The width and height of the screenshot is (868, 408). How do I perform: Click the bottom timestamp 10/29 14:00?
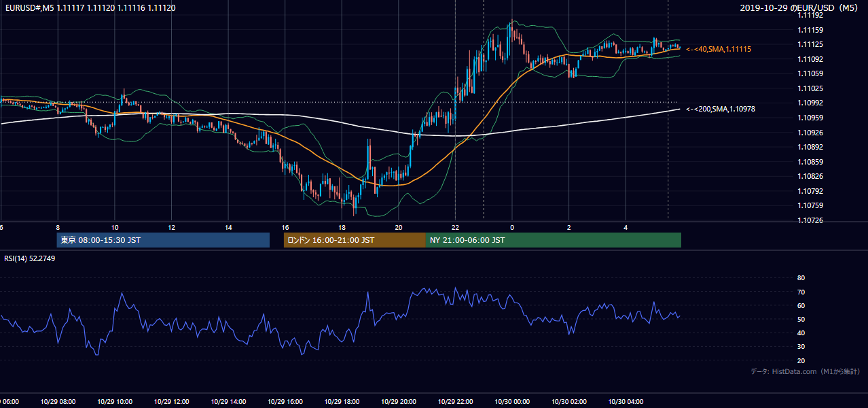[228, 402]
